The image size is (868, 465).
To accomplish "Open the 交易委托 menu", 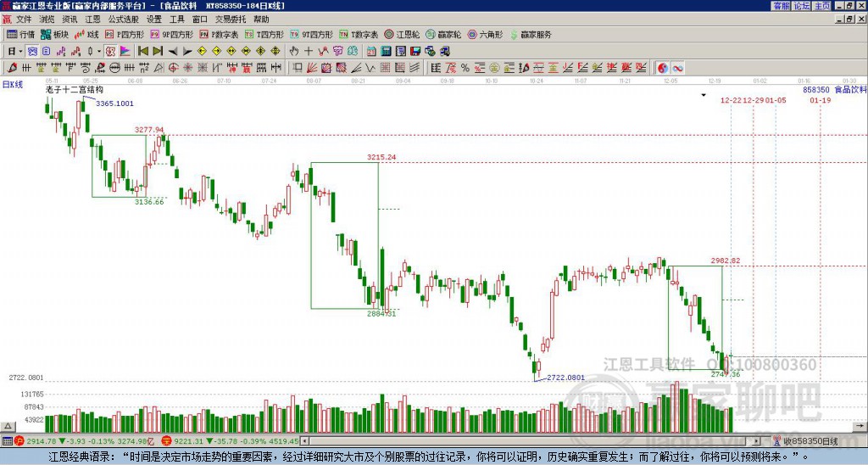I will click(231, 20).
